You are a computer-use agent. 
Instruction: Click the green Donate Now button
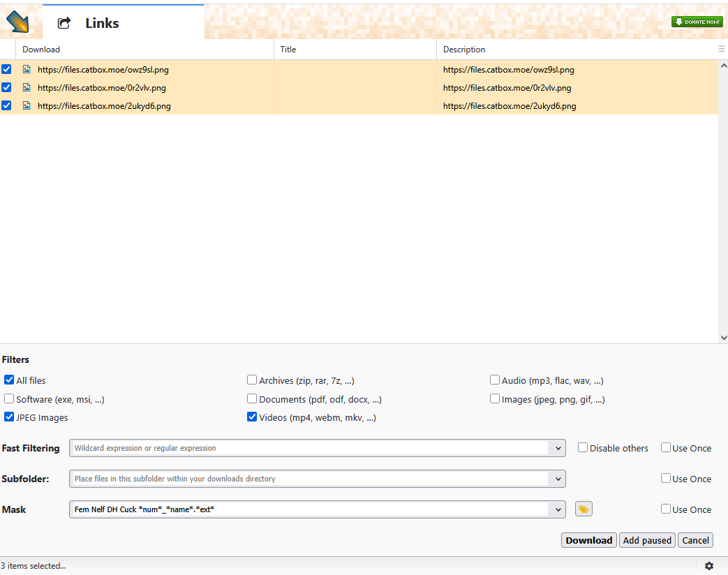(x=697, y=22)
